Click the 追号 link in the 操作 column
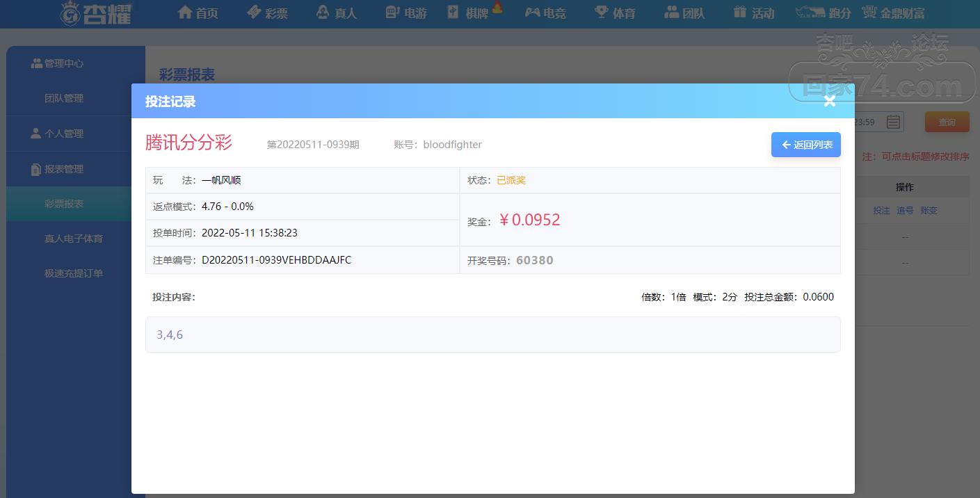 tap(905, 210)
